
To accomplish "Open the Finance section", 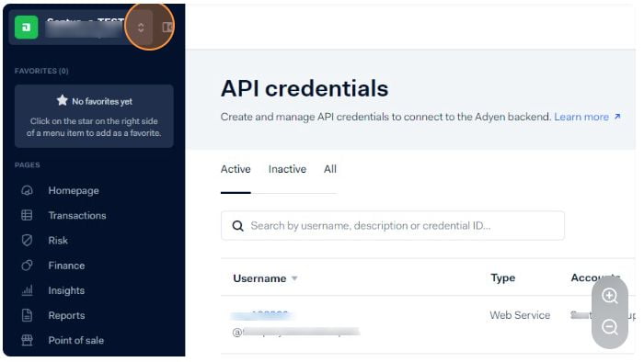I will (66, 266).
